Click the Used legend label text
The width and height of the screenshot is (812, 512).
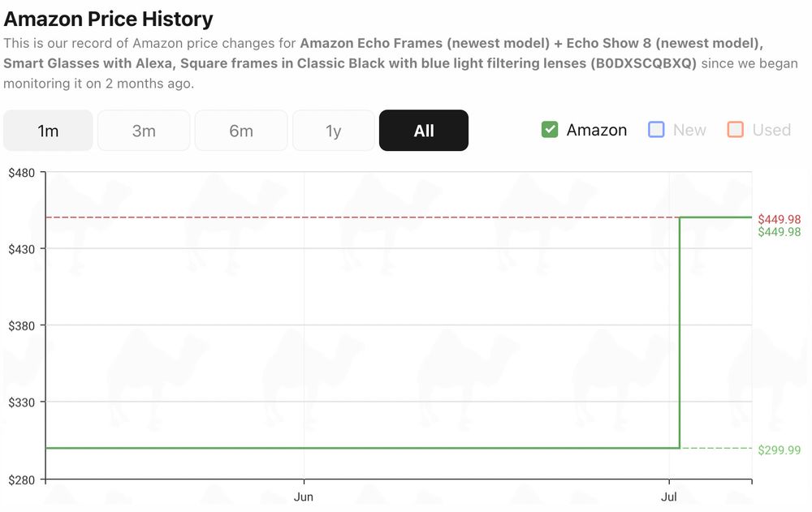click(x=771, y=130)
